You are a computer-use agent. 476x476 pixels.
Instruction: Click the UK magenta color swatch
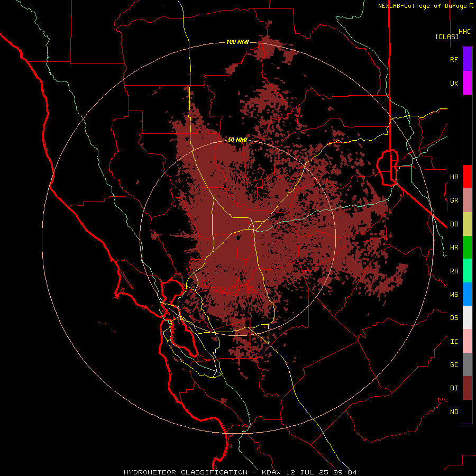coord(467,83)
